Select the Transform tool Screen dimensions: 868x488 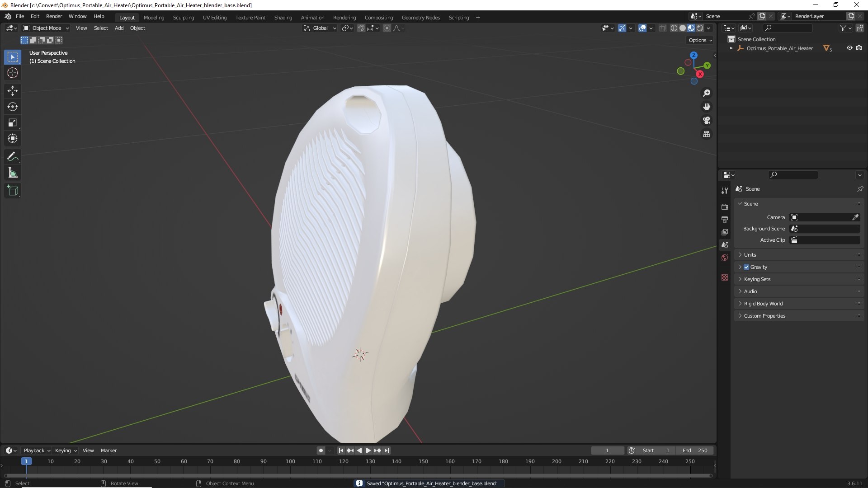(x=13, y=138)
